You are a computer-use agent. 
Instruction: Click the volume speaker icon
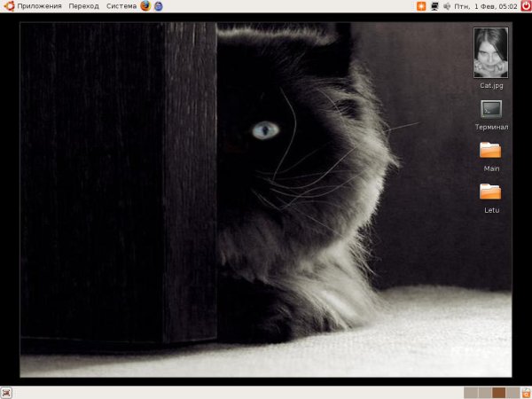coord(447,6)
